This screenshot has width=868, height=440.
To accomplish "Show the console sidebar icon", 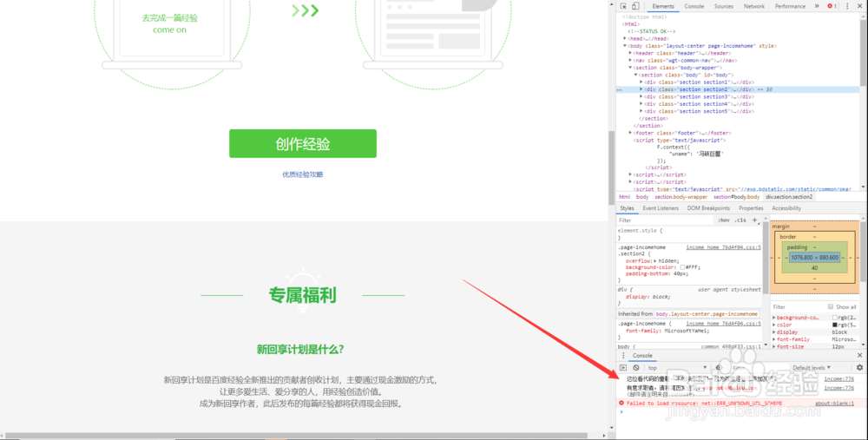I will (623, 367).
